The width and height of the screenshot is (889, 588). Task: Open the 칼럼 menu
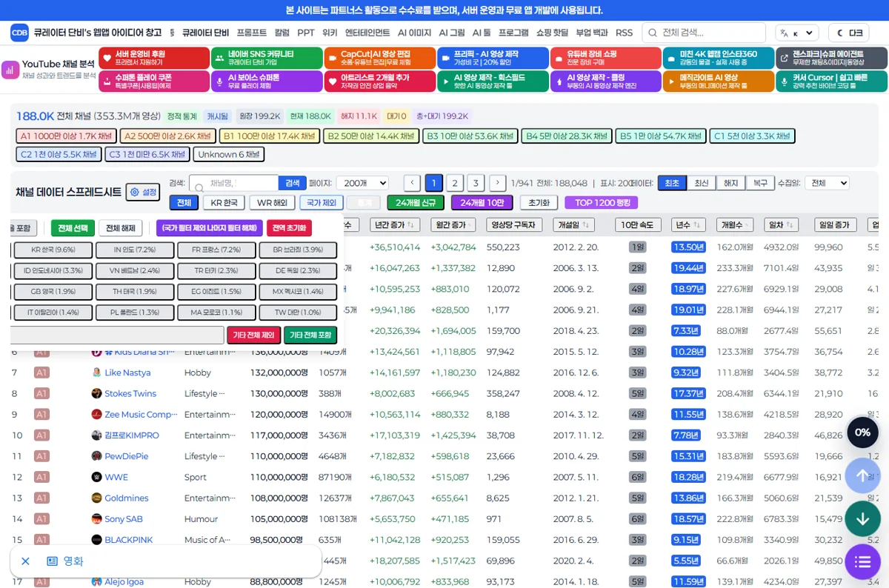coord(282,33)
